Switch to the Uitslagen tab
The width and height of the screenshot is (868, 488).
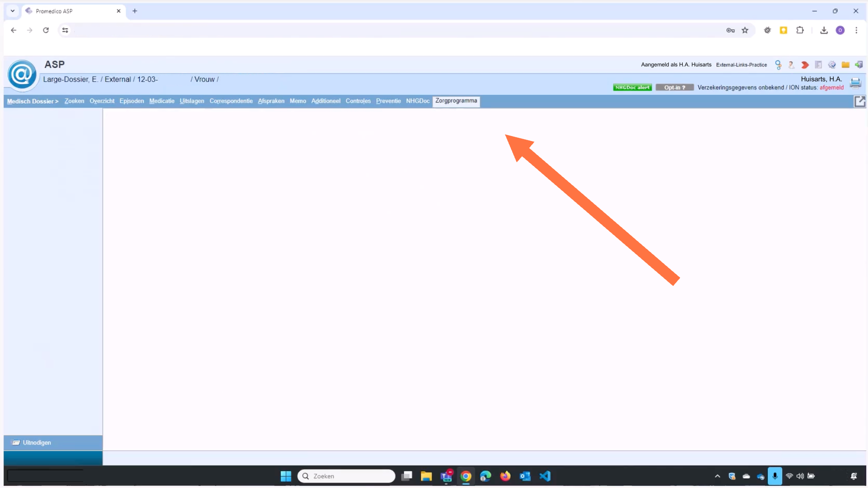tap(192, 101)
